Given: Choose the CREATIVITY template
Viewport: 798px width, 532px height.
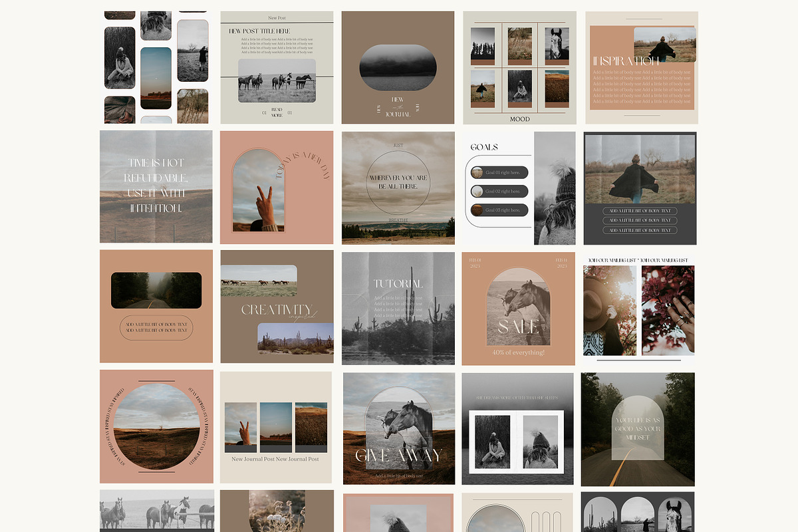Looking at the screenshot, I should point(277,307).
